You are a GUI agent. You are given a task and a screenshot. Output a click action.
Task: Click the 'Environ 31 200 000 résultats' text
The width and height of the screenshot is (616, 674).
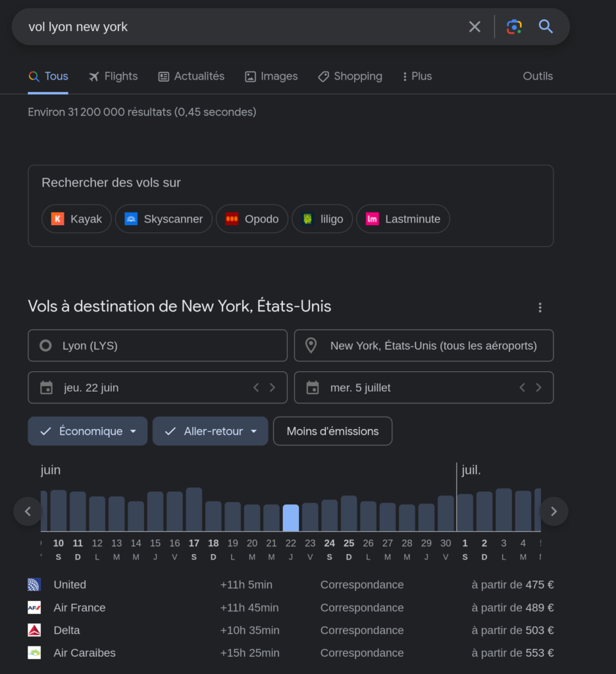(142, 112)
